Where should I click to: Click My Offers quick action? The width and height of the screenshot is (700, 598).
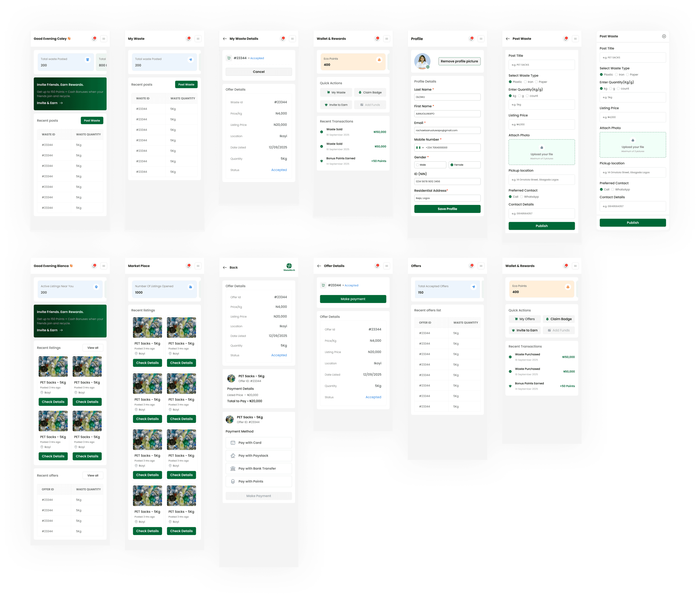click(x=524, y=319)
